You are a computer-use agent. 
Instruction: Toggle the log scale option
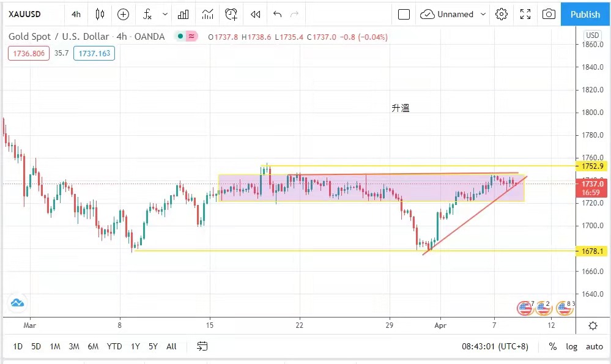point(571,346)
